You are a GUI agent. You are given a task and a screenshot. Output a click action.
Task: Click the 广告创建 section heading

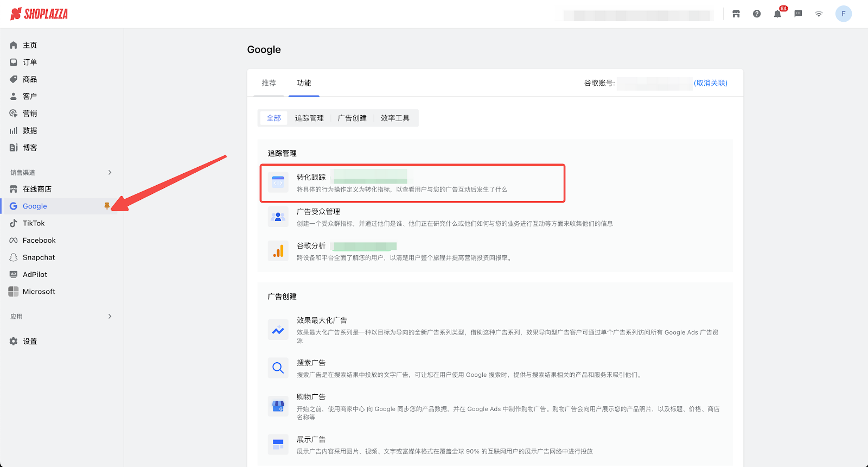coord(282,296)
